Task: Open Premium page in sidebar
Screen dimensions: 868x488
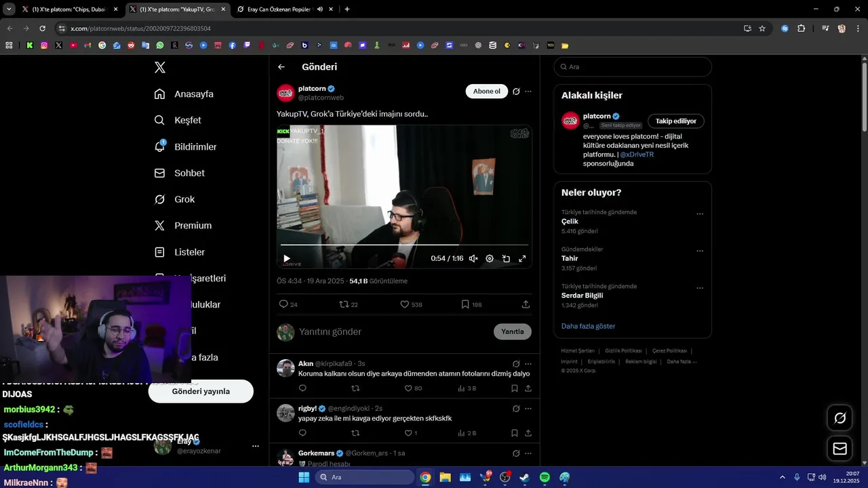Action: pyautogui.click(x=182, y=226)
